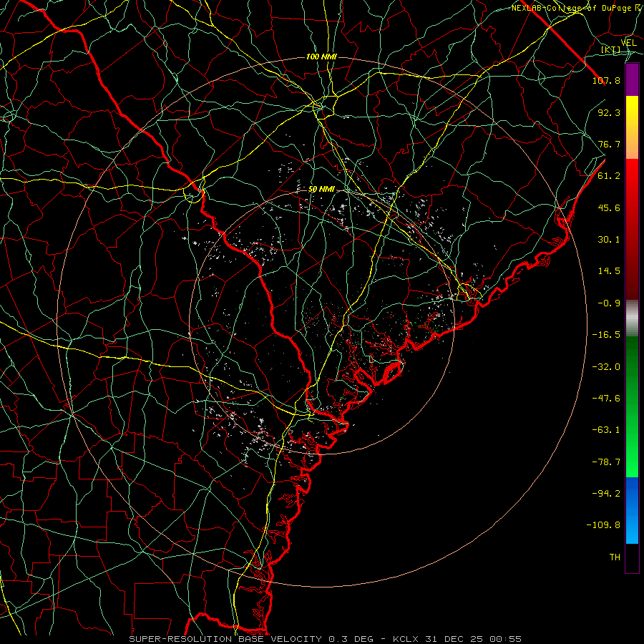This screenshot has height=644, width=644.
Task: Click the "-109.8" velocity scale value
Action: [603, 525]
